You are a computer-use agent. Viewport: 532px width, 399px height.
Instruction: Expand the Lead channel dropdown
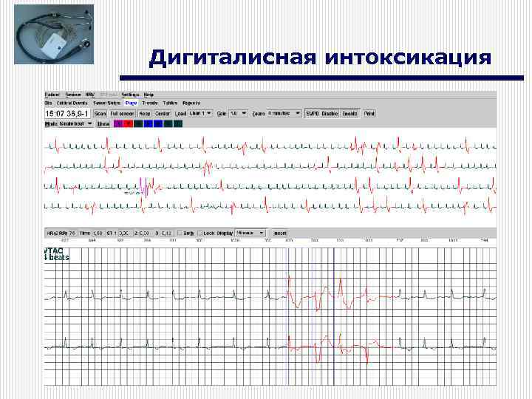200,113
